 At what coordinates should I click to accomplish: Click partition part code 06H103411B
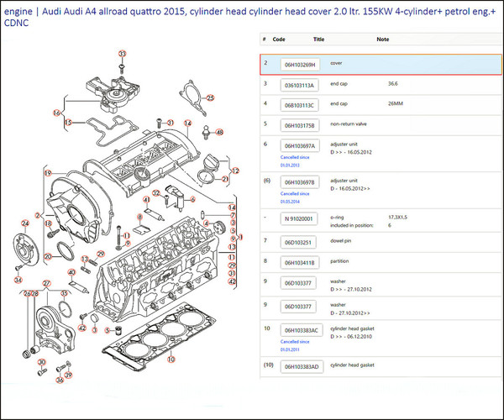click(x=300, y=262)
